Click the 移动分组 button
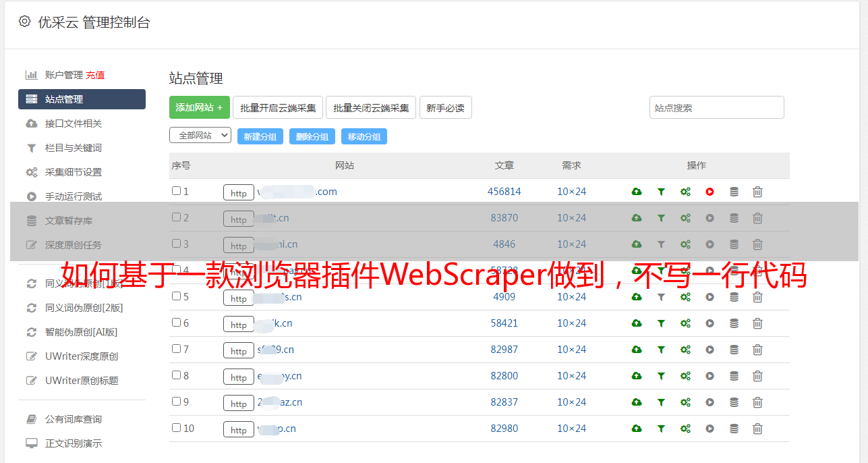Screen dimensions: 868x463 click(364, 136)
